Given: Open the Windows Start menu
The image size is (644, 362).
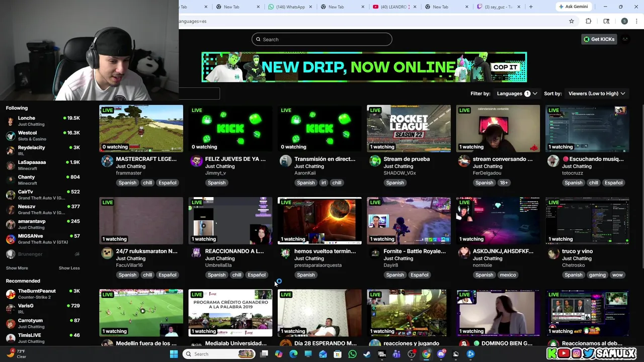Looking at the screenshot, I should coord(174,354).
